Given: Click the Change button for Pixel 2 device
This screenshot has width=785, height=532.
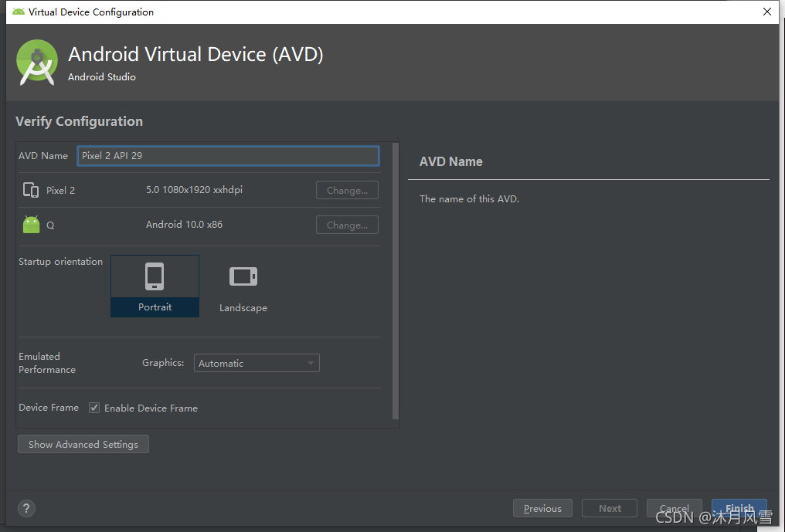Looking at the screenshot, I should 347,190.
